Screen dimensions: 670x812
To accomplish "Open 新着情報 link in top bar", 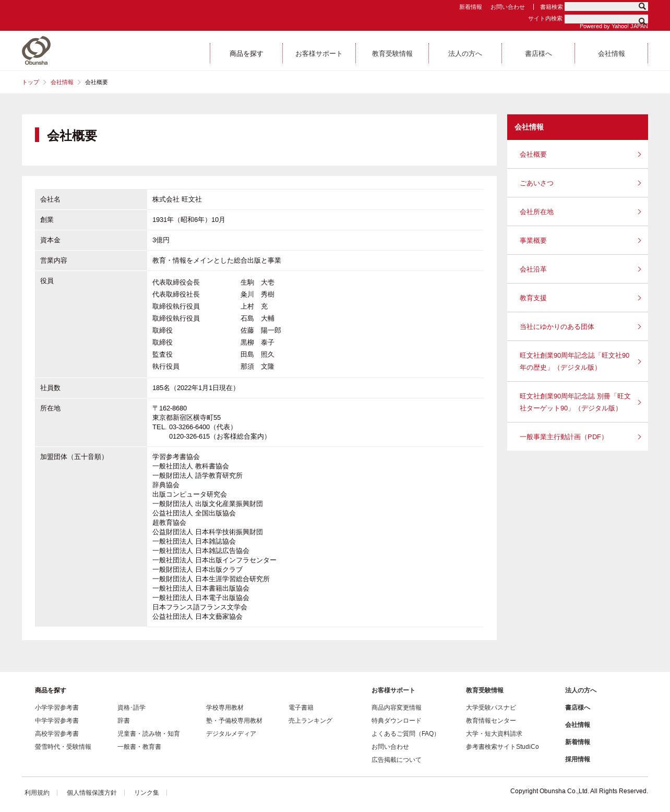I will [x=470, y=7].
